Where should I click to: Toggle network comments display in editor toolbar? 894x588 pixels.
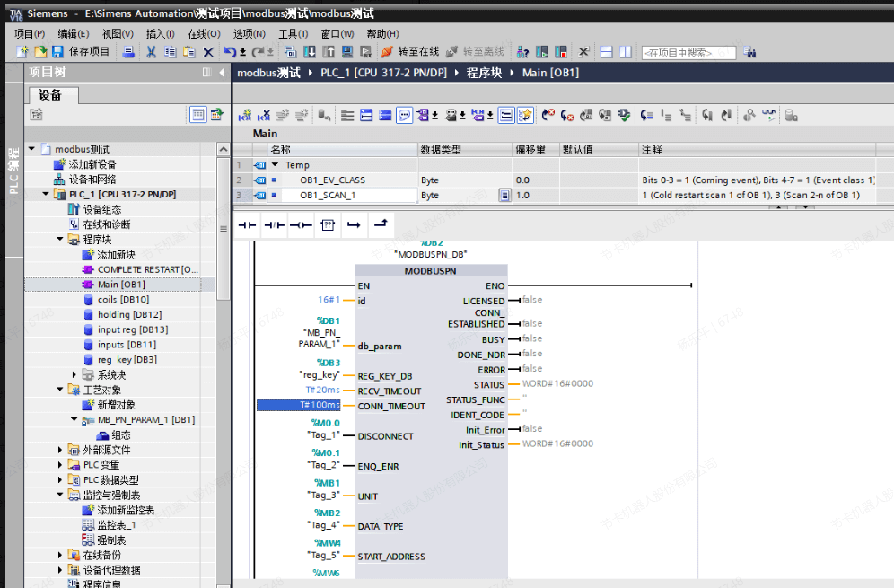[404, 115]
